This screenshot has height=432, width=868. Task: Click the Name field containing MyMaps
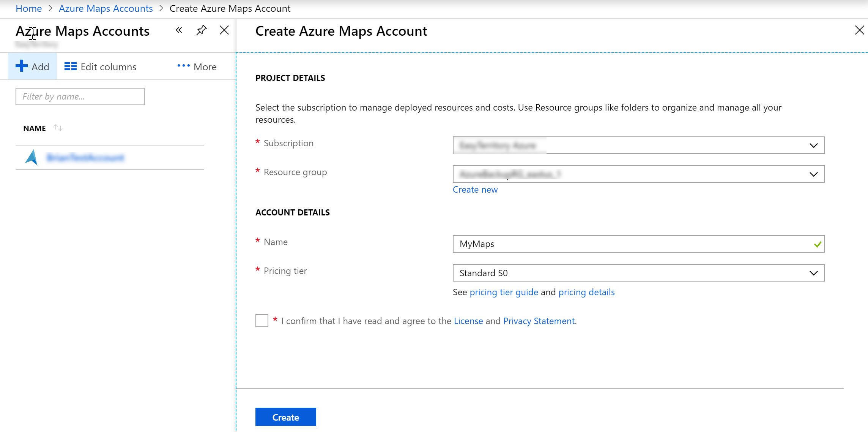(x=638, y=244)
